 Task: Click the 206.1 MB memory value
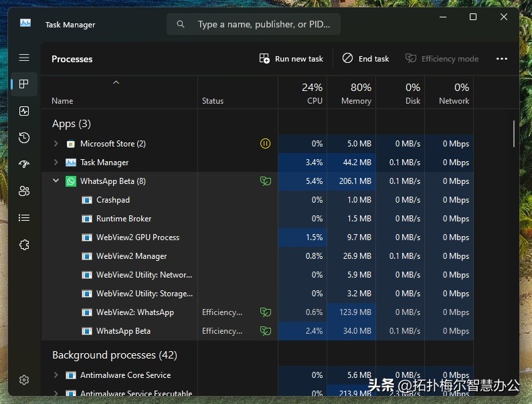click(x=355, y=181)
